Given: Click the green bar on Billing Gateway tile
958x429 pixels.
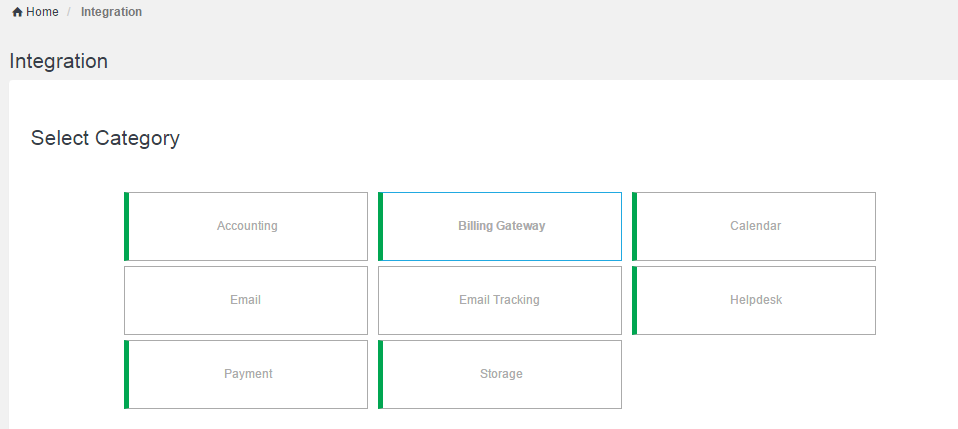Looking at the screenshot, I should (x=381, y=226).
